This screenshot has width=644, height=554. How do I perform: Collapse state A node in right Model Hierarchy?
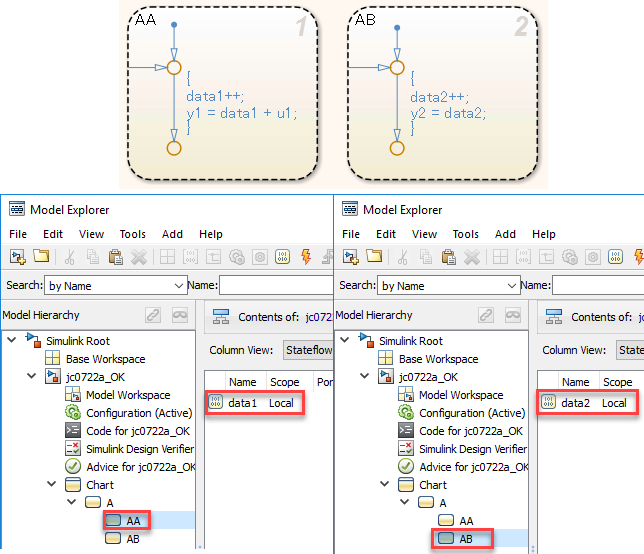pos(405,502)
